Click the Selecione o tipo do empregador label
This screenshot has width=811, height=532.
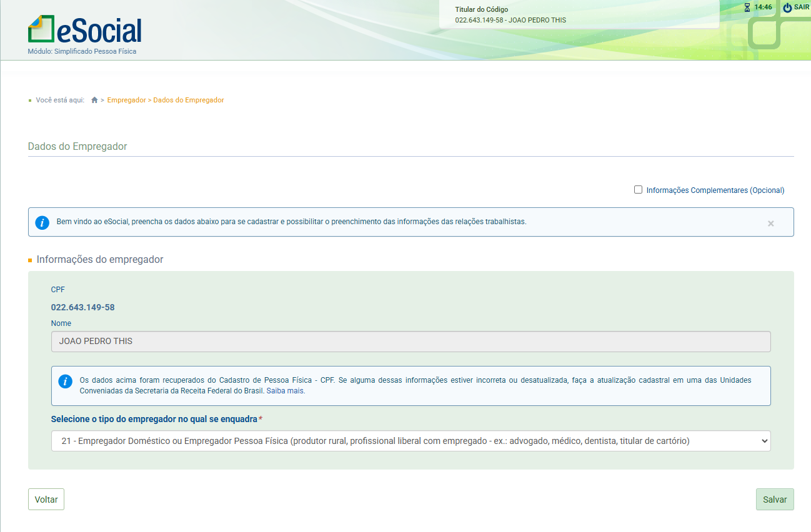(x=154, y=419)
